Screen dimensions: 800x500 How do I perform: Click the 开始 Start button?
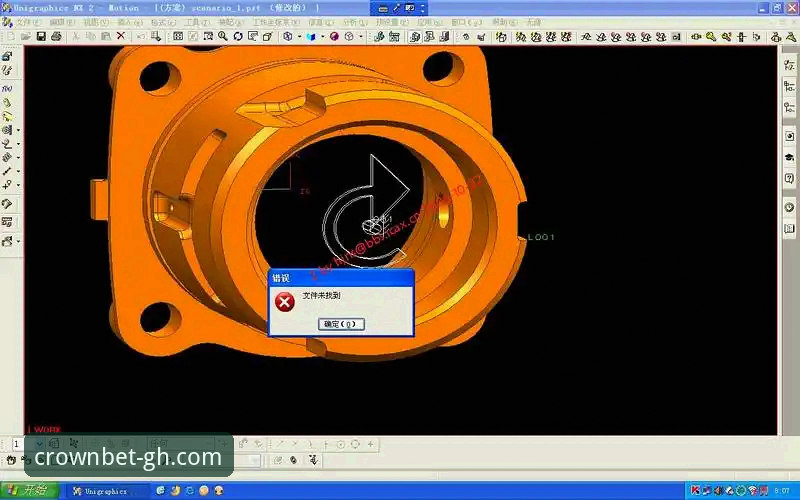[30, 491]
